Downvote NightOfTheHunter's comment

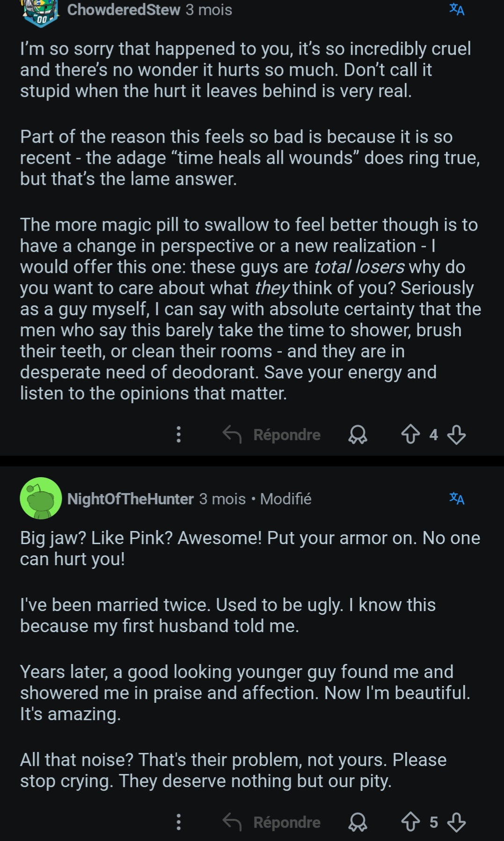pyautogui.click(x=456, y=822)
